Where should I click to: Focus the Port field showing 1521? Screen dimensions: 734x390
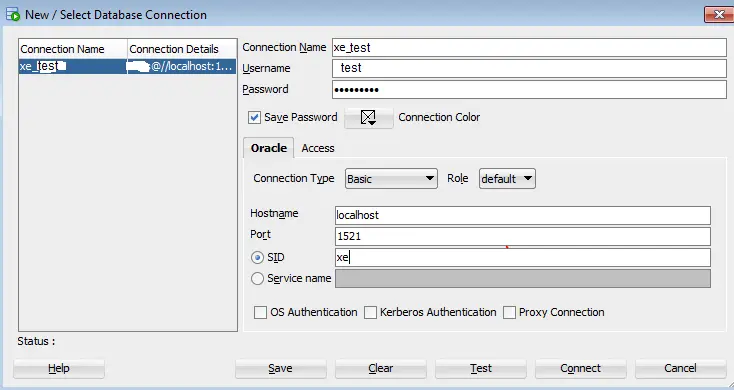coord(522,236)
